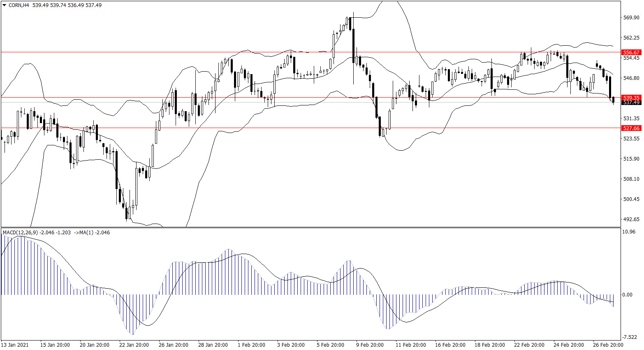The width and height of the screenshot is (644, 350).
Task: Click the 546.80 price scale value
Action: click(x=631, y=78)
